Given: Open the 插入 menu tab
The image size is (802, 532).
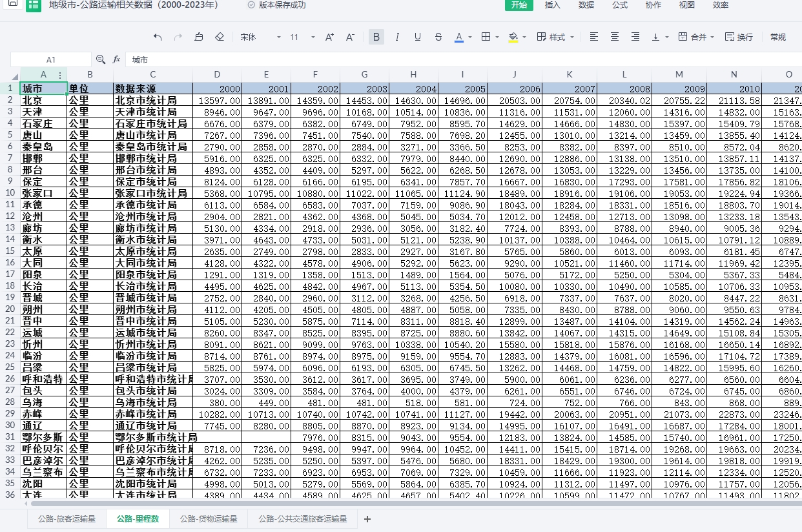Looking at the screenshot, I should point(552,5).
